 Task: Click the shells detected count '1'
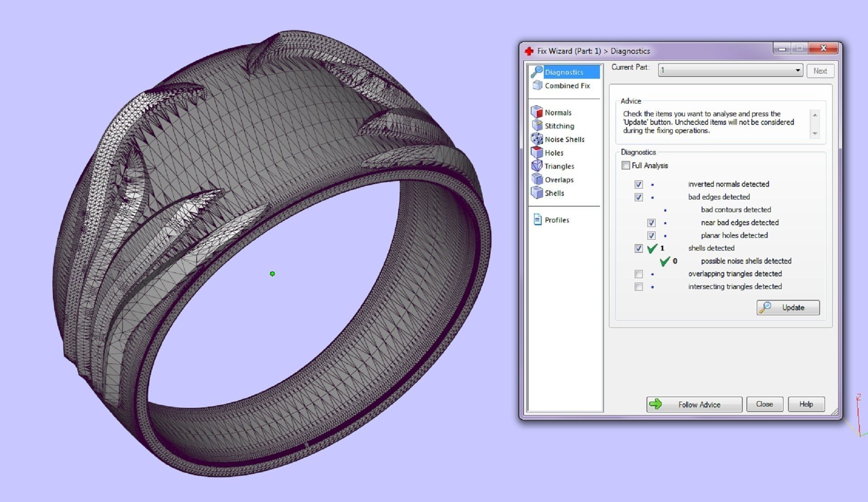(662, 248)
